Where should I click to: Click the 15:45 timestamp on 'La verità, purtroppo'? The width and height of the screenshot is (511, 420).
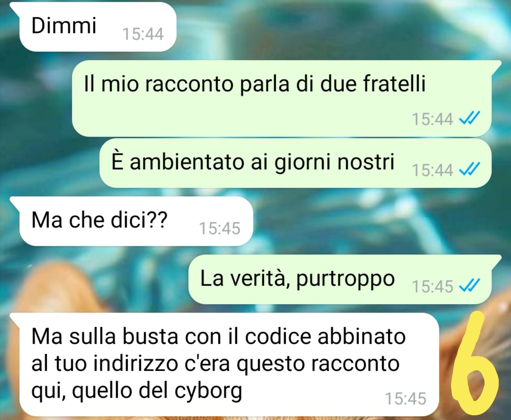click(432, 287)
